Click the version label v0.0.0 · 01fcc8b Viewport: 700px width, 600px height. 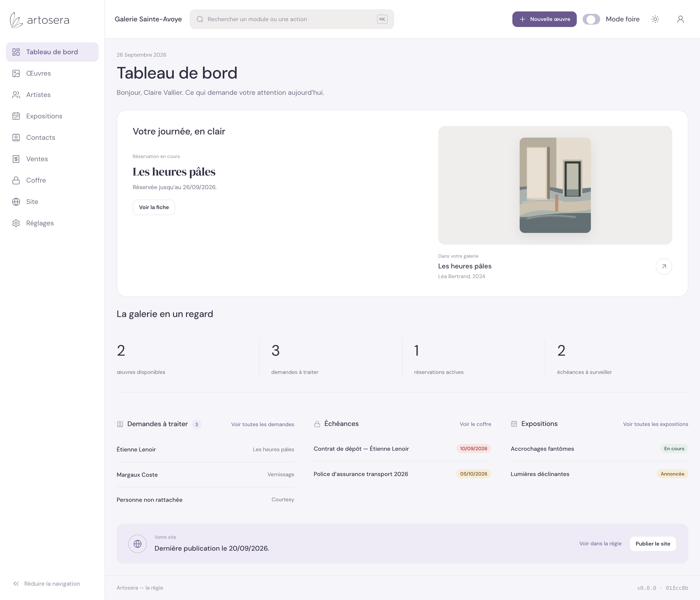pos(663,588)
